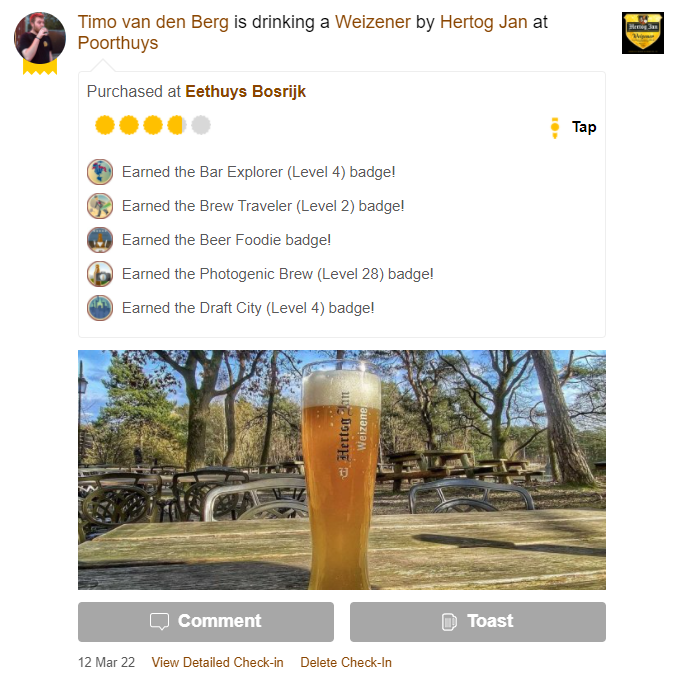Open the Draft City badge icon
Screen dimensions: 684x683
click(100, 308)
